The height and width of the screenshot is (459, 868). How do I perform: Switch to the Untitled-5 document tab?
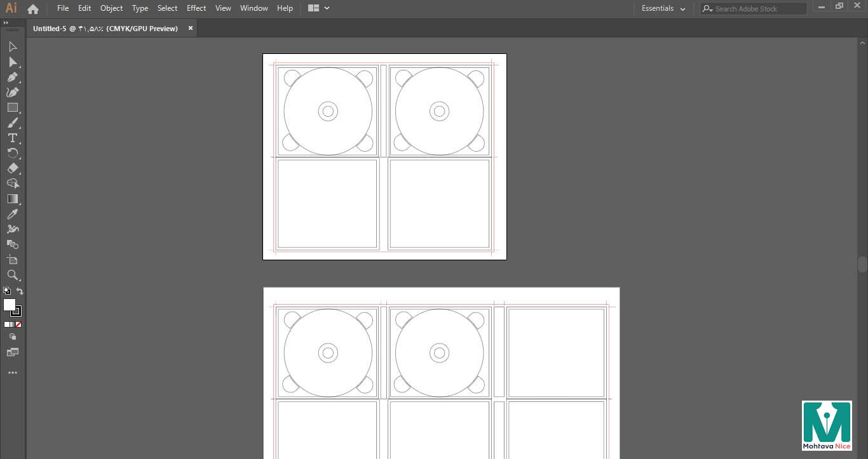[105, 29]
